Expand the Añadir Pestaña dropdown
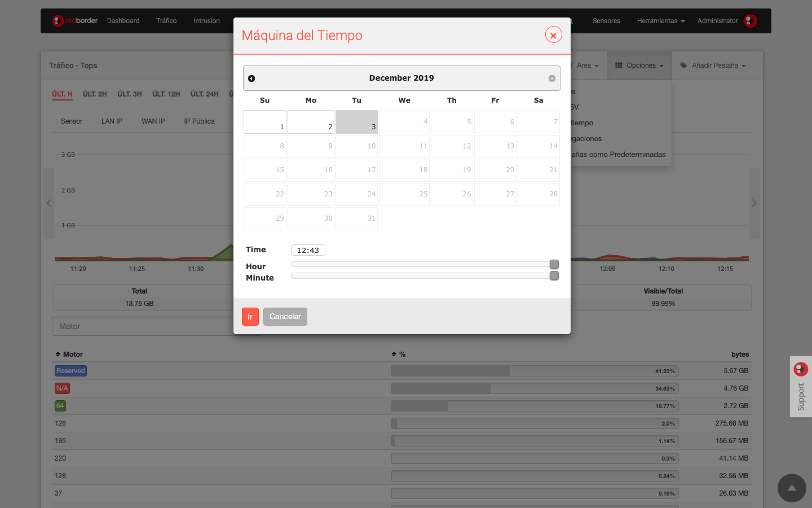The width and height of the screenshot is (812, 508). click(x=713, y=65)
